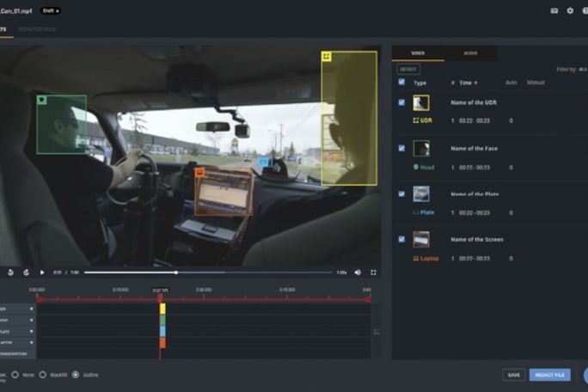Uncheck the UDR detection checkbox
Viewport: 588px width, 392px height.
(x=401, y=102)
